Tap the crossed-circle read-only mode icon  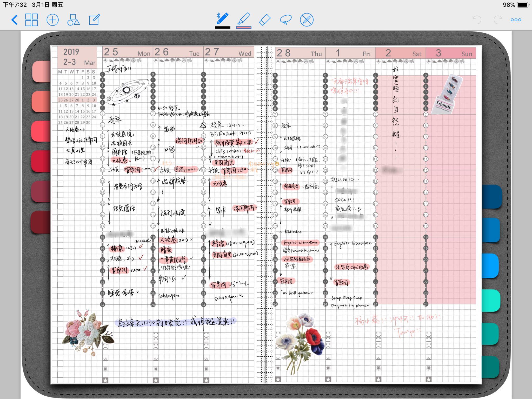click(x=307, y=20)
